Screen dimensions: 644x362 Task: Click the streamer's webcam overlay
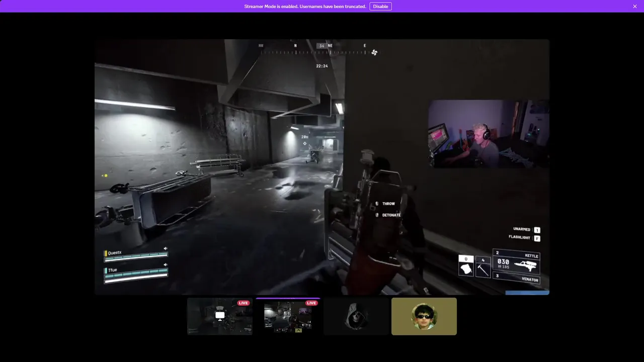click(x=488, y=133)
